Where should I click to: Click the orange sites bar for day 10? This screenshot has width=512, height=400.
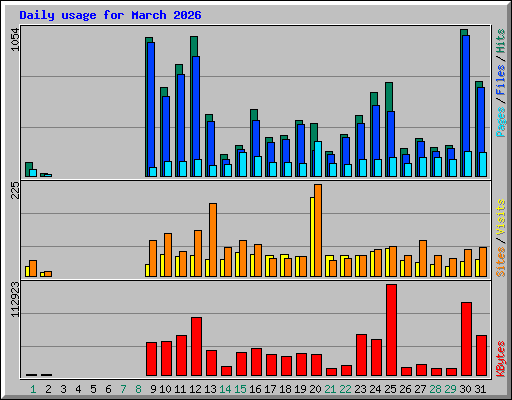tap(168, 255)
